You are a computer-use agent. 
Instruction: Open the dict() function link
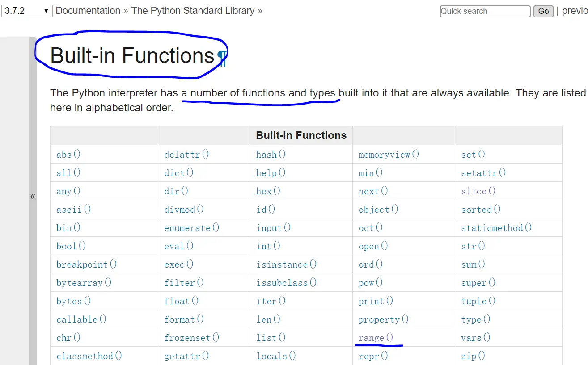tap(179, 173)
